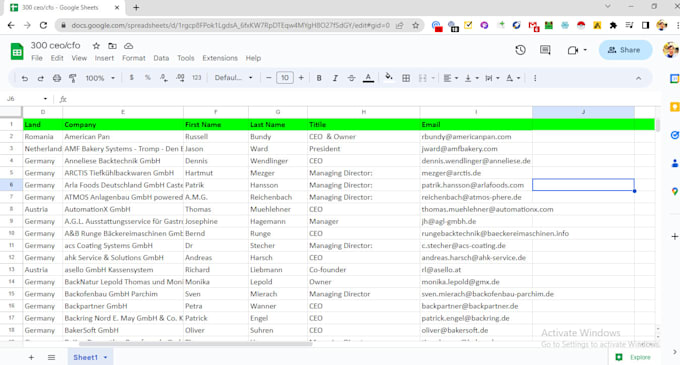Show side panel arrow bottom right
This screenshot has width=680, height=365.
675,352
